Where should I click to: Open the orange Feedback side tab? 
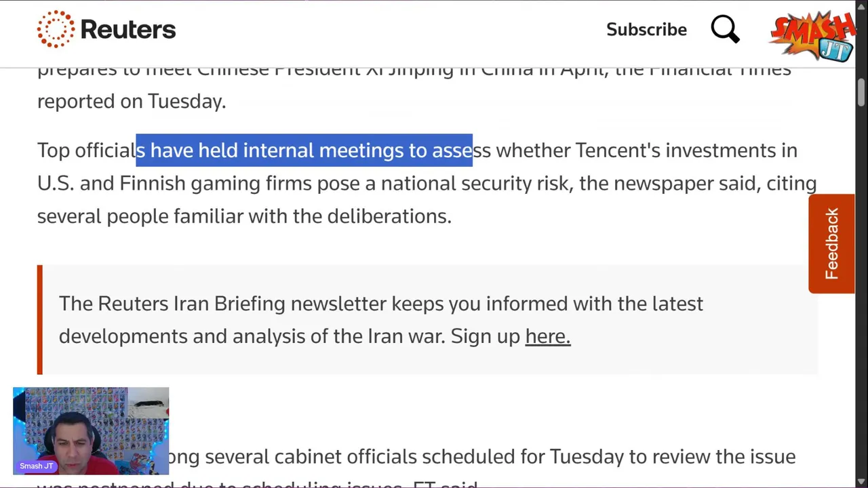tap(831, 244)
